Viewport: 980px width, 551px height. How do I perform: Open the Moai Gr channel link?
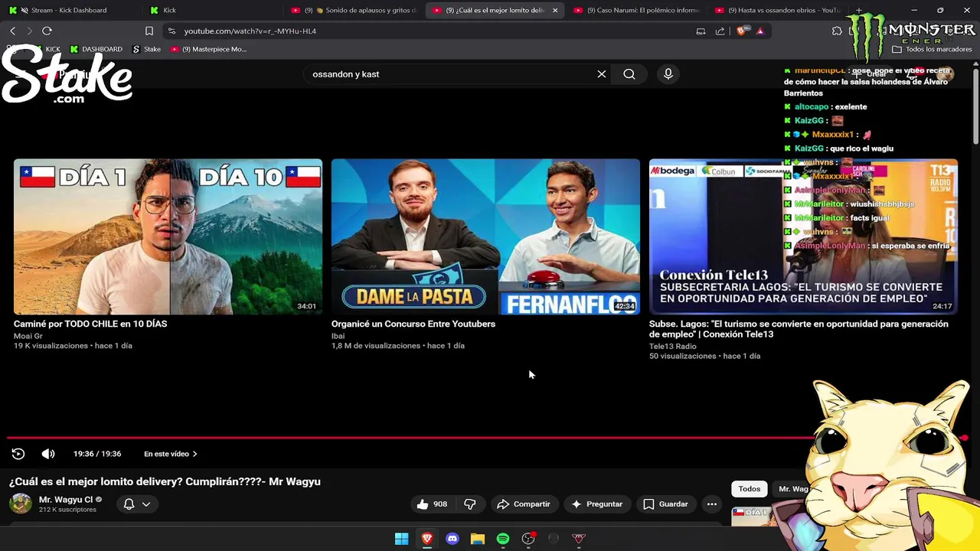pyautogui.click(x=28, y=336)
